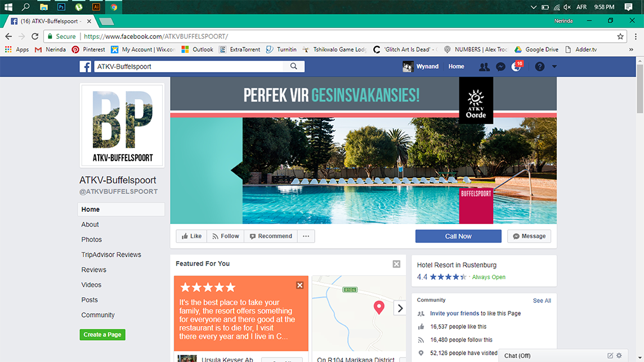644x362 pixels.
Task: Click Wynand profile link
Action: (x=421, y=66)
